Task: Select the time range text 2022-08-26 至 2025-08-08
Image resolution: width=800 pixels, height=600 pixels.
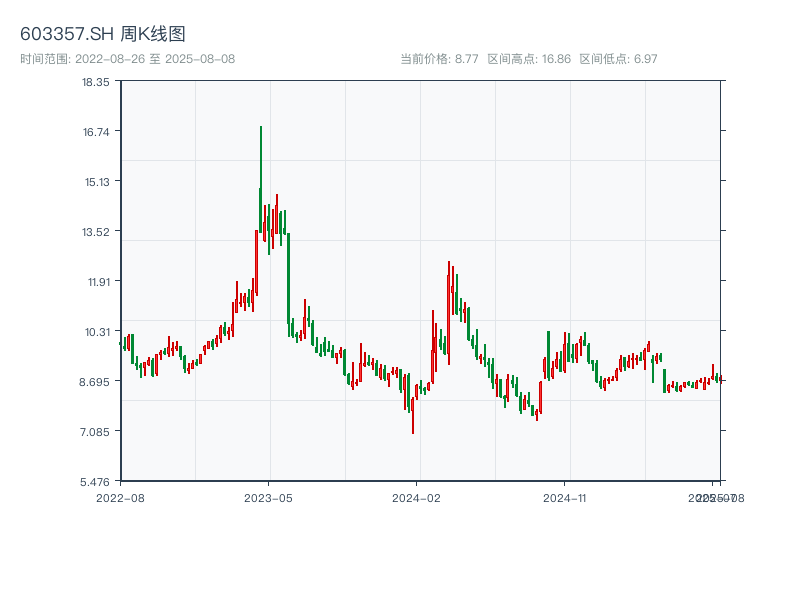Action: point(155,59)
